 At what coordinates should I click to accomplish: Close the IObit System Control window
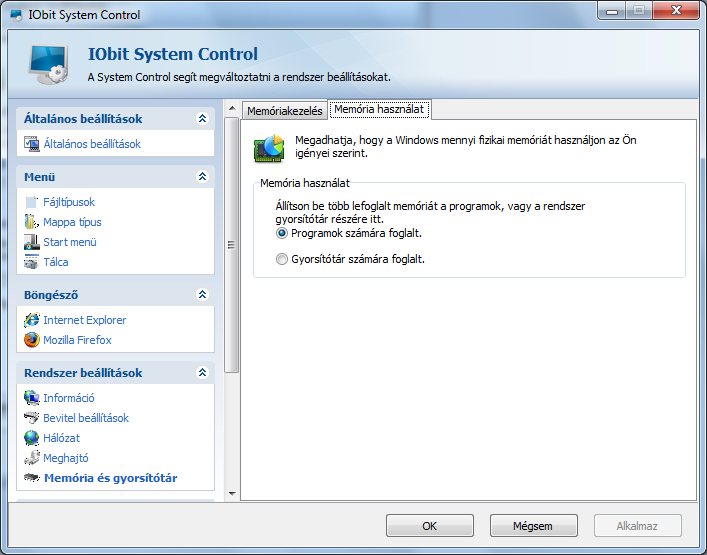pyautogui.click(x=675, y=11)
